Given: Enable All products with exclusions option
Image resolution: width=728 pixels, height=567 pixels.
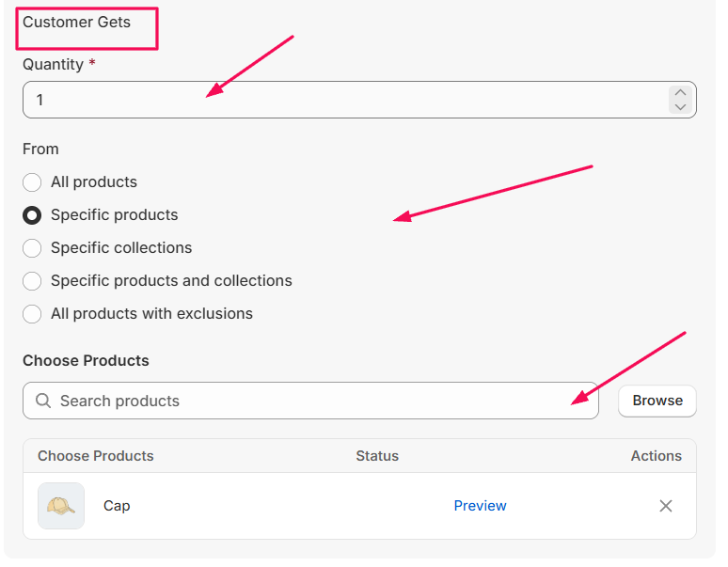Looking at the screenshot, I should point(32,314).
